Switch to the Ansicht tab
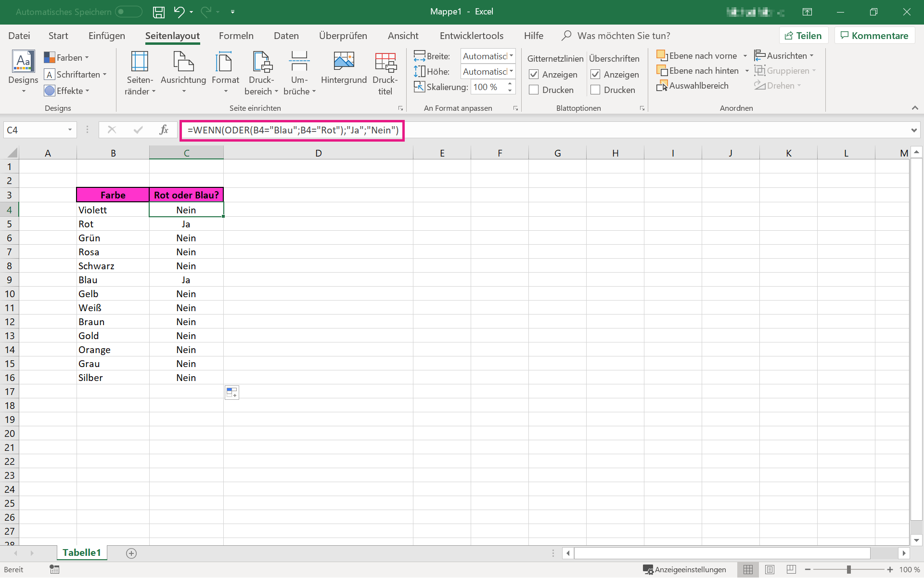Image resolution: width=924 pixels, height=578 pixels. (403, 36)
